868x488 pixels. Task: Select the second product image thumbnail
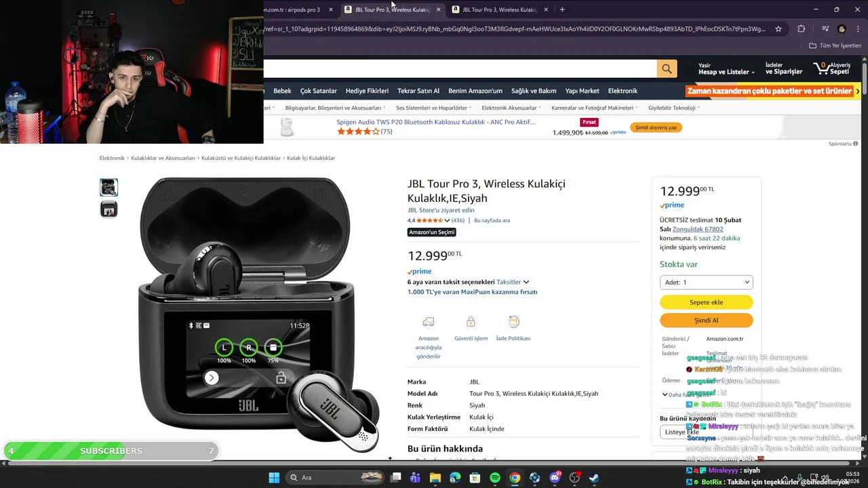(108, 209)
